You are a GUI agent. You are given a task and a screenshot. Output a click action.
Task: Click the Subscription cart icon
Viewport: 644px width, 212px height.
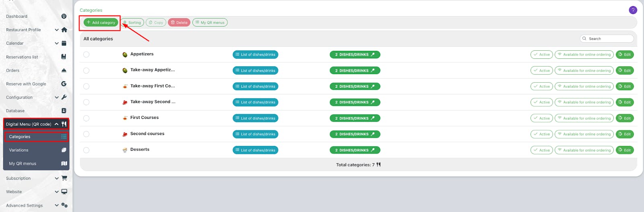click(64, 178)
